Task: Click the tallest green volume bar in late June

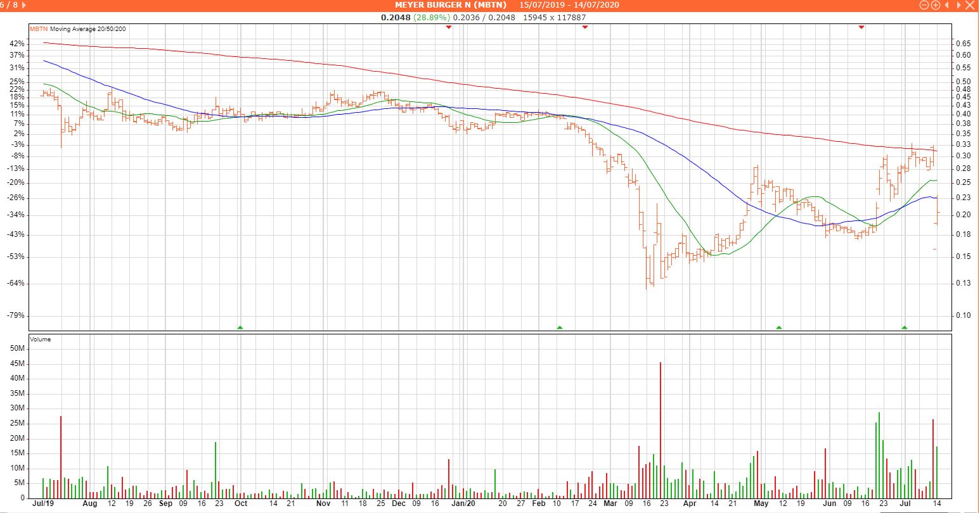Action: [x=879, y=455]
